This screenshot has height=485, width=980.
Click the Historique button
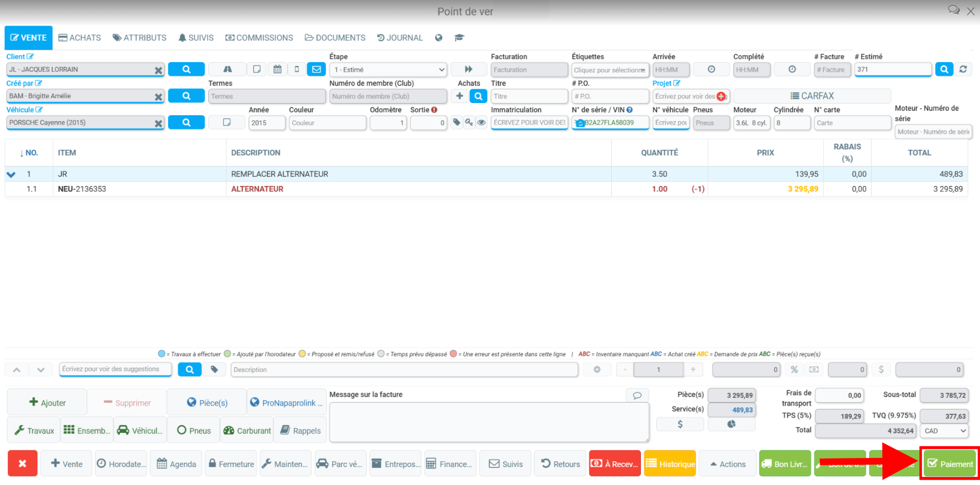point(670,464)
